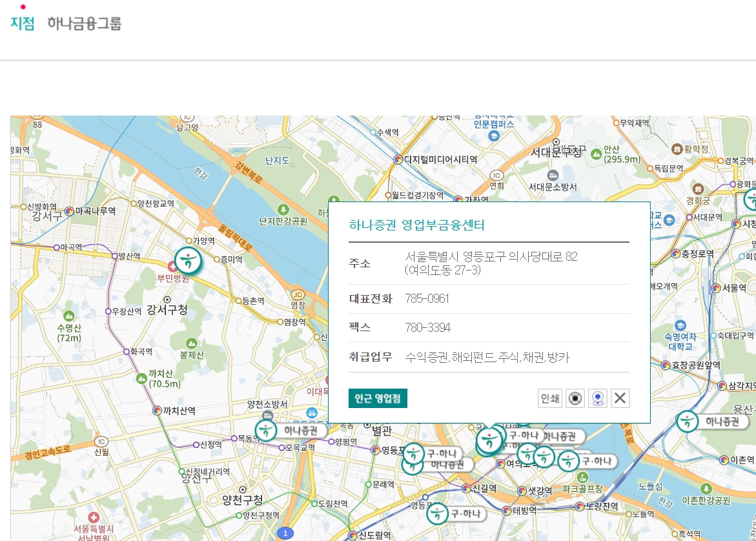This screenshot has width=756, height=541.
Task: Click the route 88 road badge
Action: [37, 123]
